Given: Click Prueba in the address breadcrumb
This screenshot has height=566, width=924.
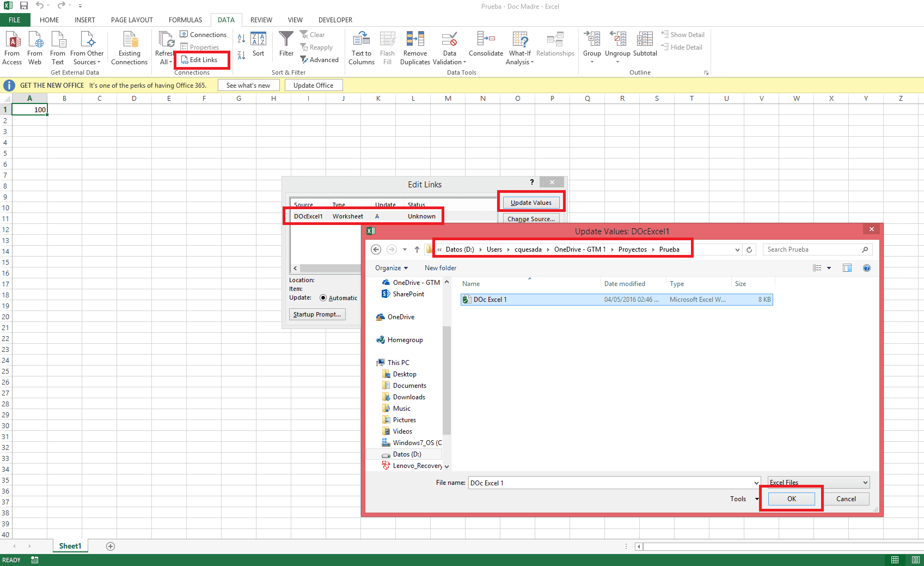Looking at the screenshot, I should 669,249.
